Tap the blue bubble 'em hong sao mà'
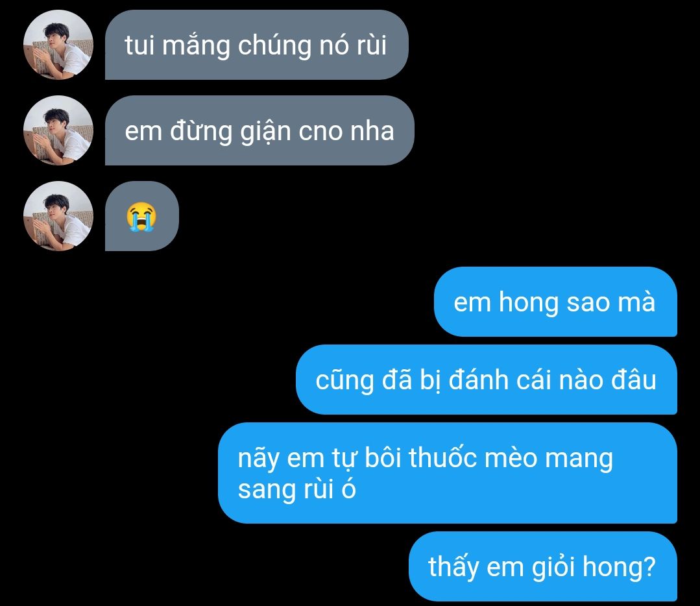 (x=555, y=302)
